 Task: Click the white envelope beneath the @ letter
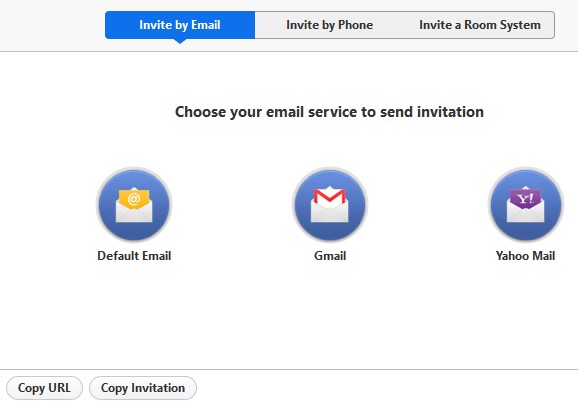134,215
